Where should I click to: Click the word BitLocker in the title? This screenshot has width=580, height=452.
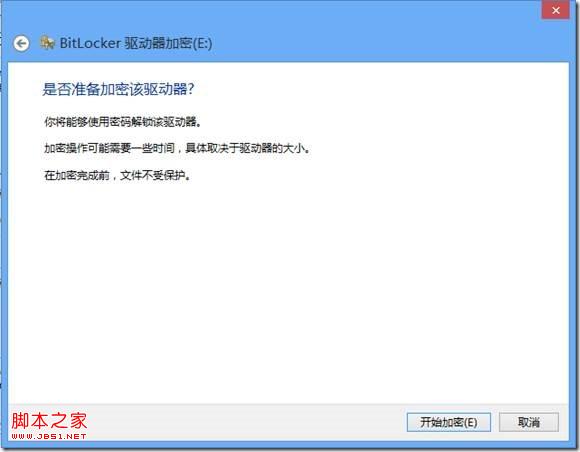(90, 43)
